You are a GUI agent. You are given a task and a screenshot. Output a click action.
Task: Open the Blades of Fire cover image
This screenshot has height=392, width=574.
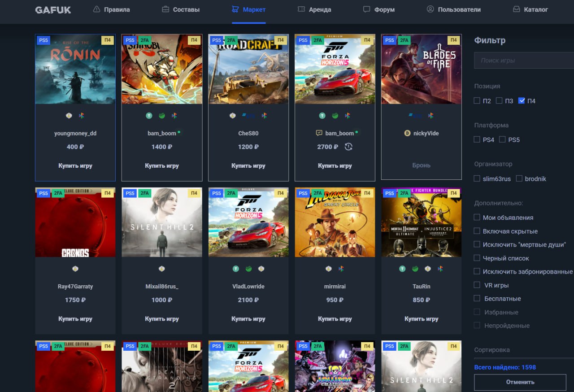(422, 69)
